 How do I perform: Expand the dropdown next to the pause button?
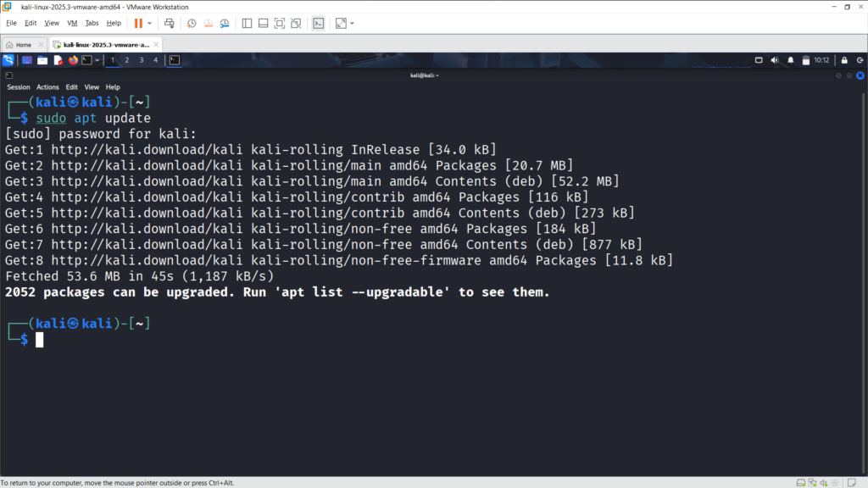tap(150, 23)
